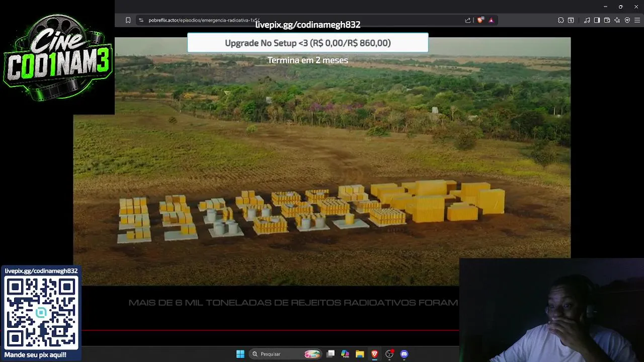Image resolution: width=644 pixels, height=362 pixels.
Task: Launch Microsoft 365 Copilot from taskbar
Action: [345, 354]
